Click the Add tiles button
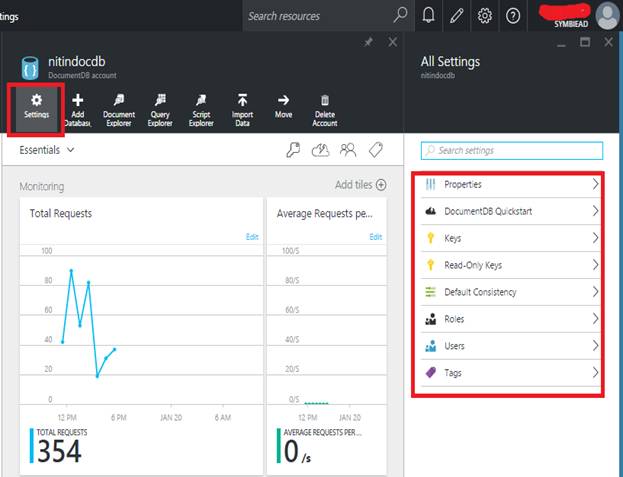The image size is (623, 477). [361, 185]
